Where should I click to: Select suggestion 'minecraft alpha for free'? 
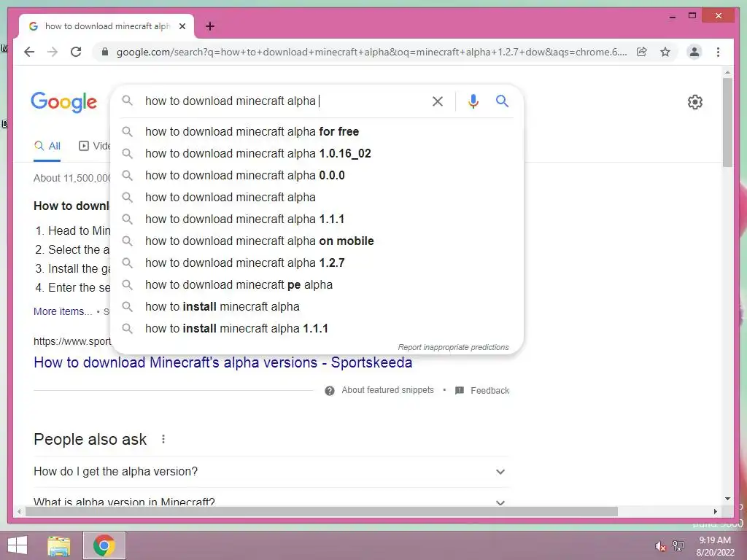(317, 131)
